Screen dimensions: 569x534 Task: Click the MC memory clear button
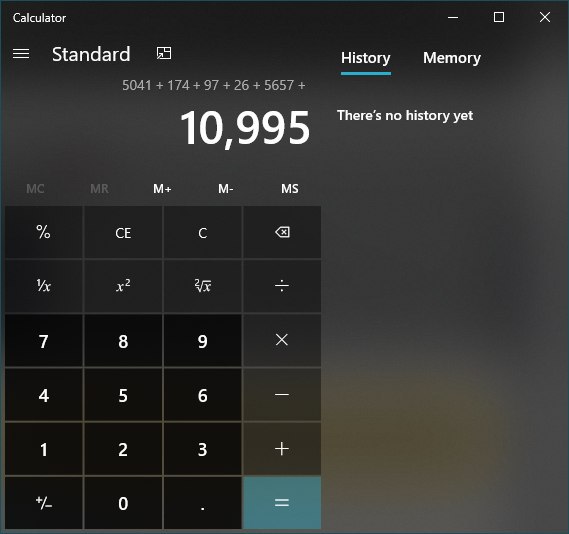(35, 189)
